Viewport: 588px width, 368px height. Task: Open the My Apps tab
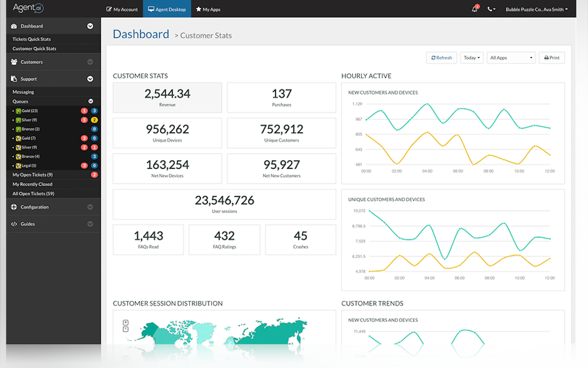(208, 9)
